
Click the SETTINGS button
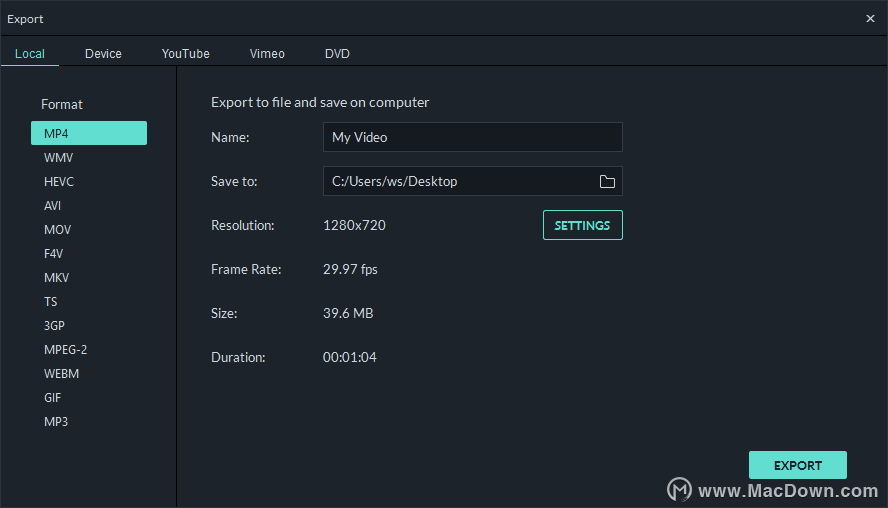582,225
